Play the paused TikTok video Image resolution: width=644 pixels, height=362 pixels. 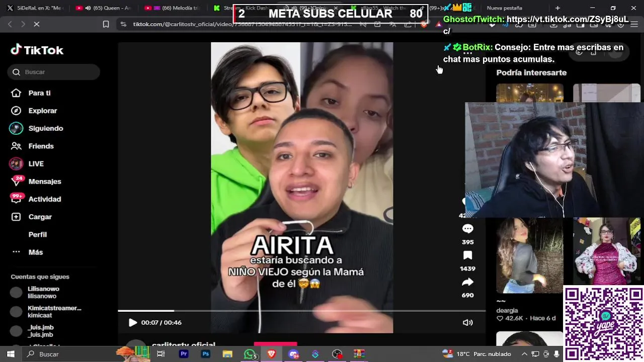(132, 322)
